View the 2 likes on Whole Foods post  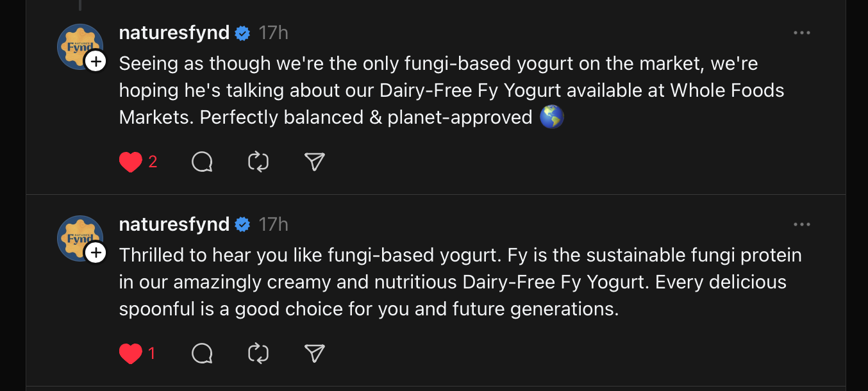(x=153, y=162)
